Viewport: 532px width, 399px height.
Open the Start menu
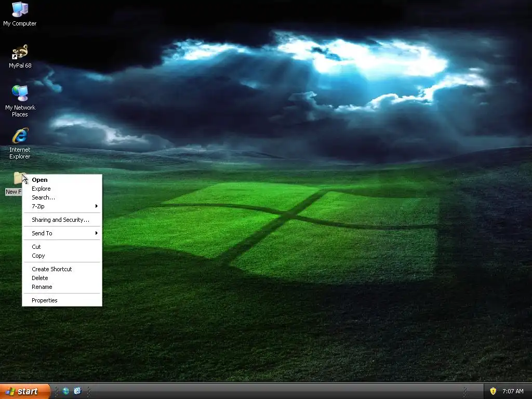[25, 391]
